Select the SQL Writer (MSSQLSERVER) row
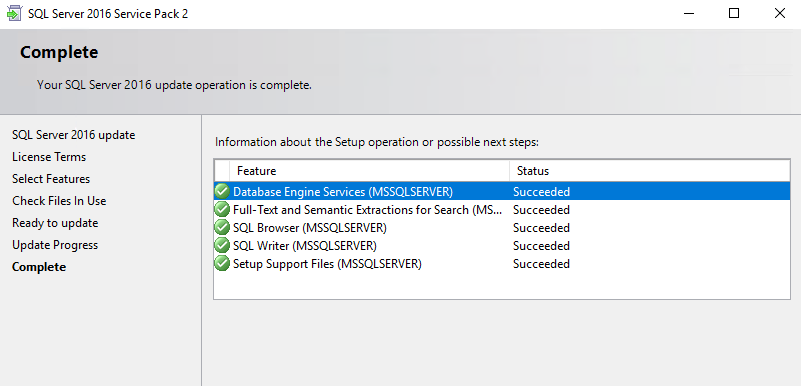This screenshot has width=801, height=386. (502, 246)
